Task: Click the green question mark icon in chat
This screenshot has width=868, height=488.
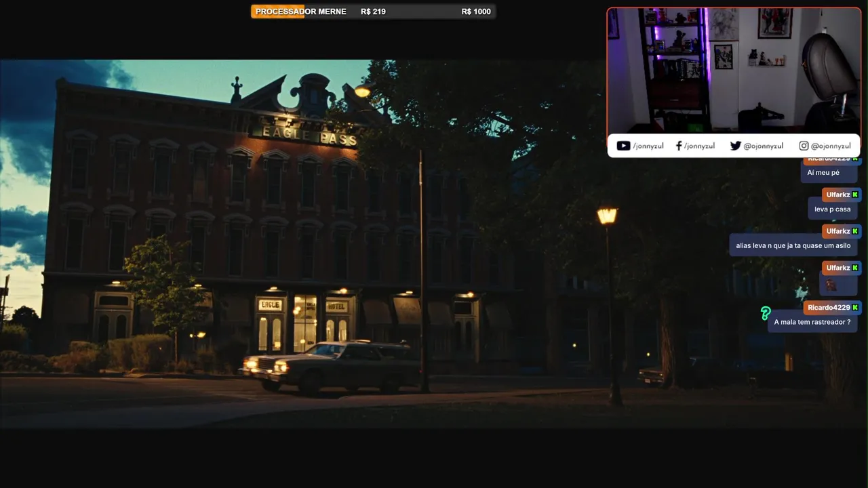Action: click(x=766, y=313)
